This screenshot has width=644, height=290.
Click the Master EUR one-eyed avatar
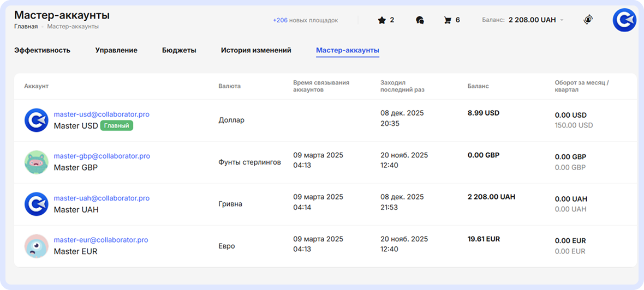pos(37,246)
